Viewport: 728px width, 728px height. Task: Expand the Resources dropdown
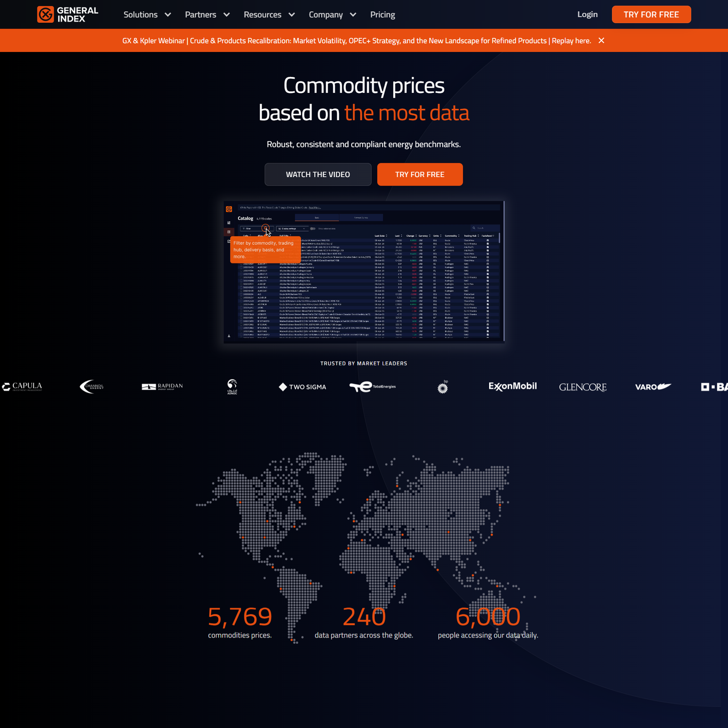(269, 15)
